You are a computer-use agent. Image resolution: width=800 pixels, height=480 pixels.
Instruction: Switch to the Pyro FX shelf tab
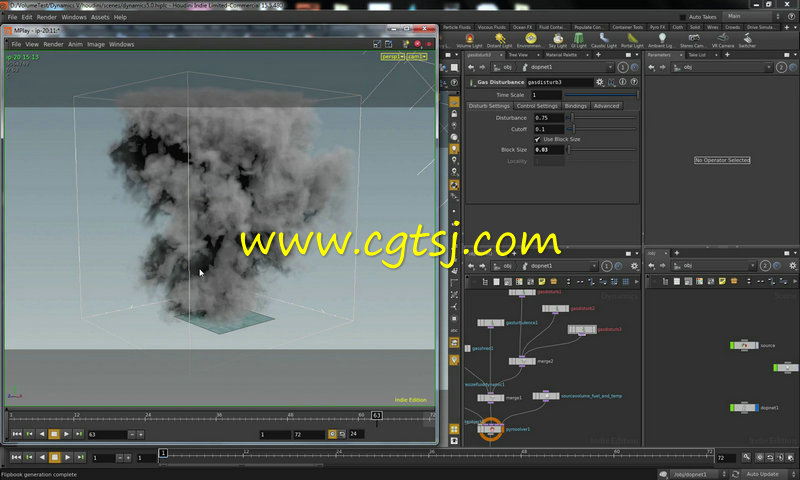(658, 27)
